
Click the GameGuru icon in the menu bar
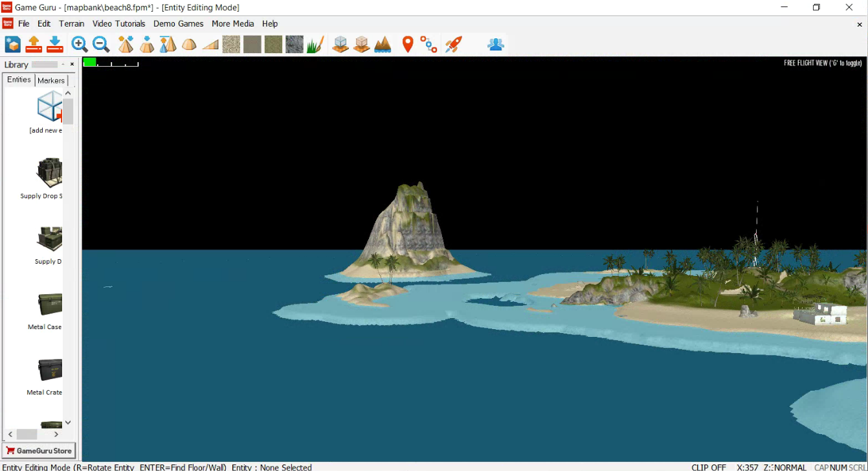click(8, 24)
